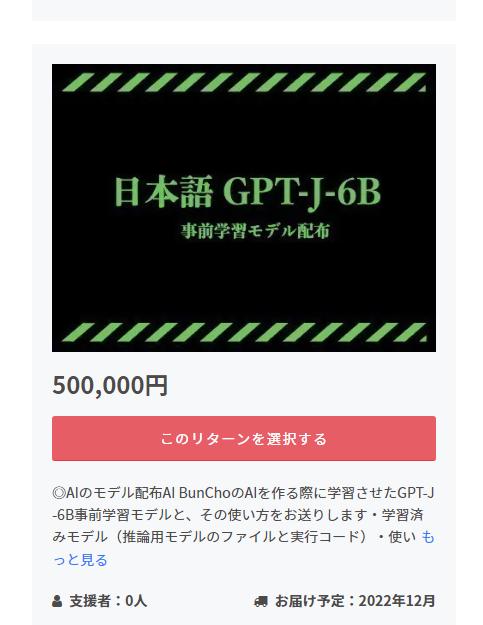Click the white gap between reward cards

tap(243, 32)
